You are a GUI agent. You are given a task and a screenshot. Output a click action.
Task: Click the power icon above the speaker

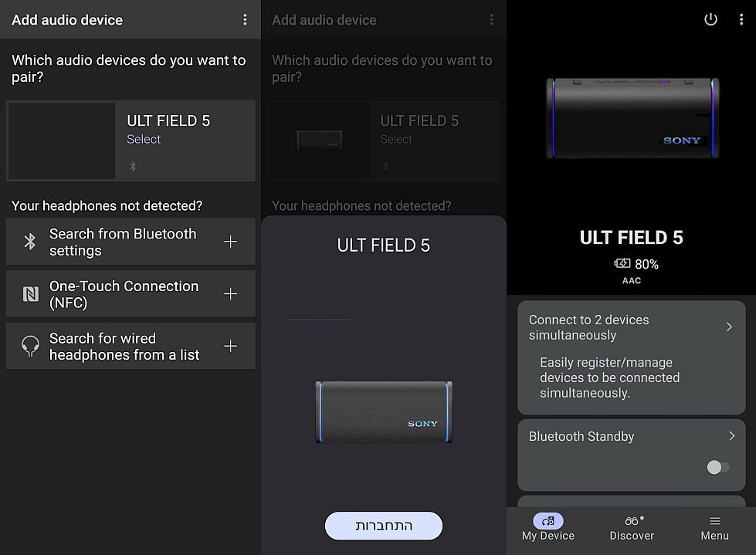[x=710, y=20]
